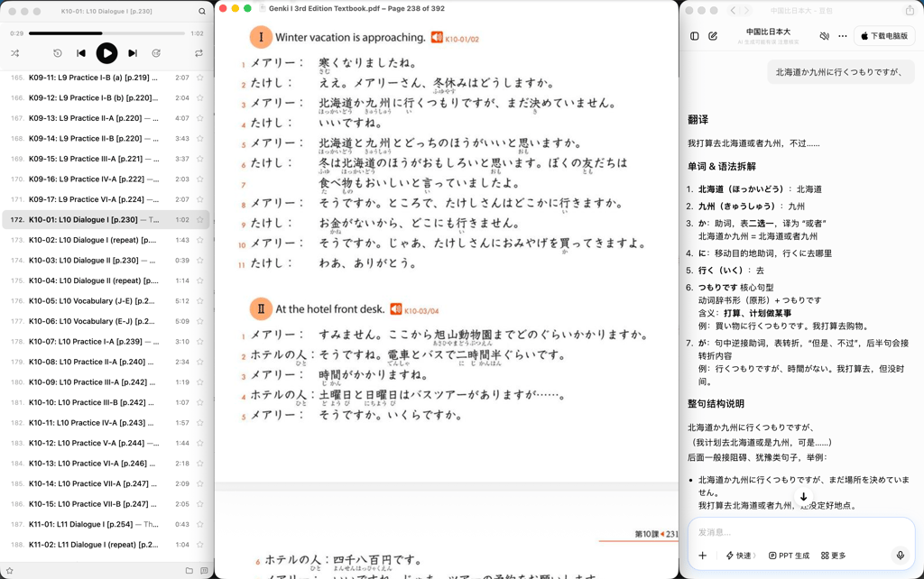
Task: Select track K10-07 L10 Practice I-A
Action: click(106, 342)
